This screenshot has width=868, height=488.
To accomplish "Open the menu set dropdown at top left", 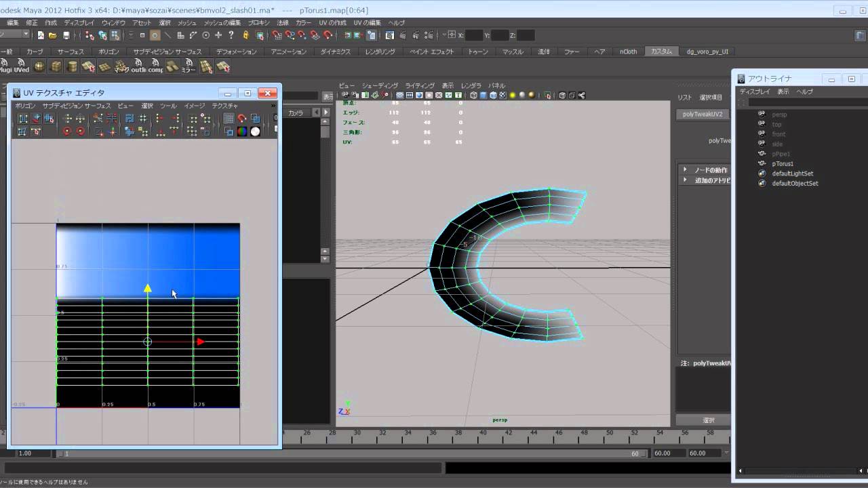I will [15, 35].
